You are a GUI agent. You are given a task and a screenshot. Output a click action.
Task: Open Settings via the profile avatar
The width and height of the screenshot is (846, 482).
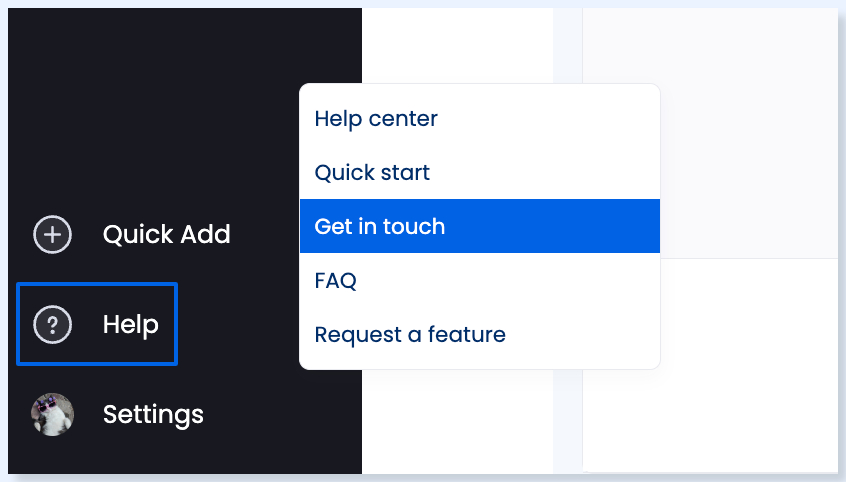(x=53, y=414)
